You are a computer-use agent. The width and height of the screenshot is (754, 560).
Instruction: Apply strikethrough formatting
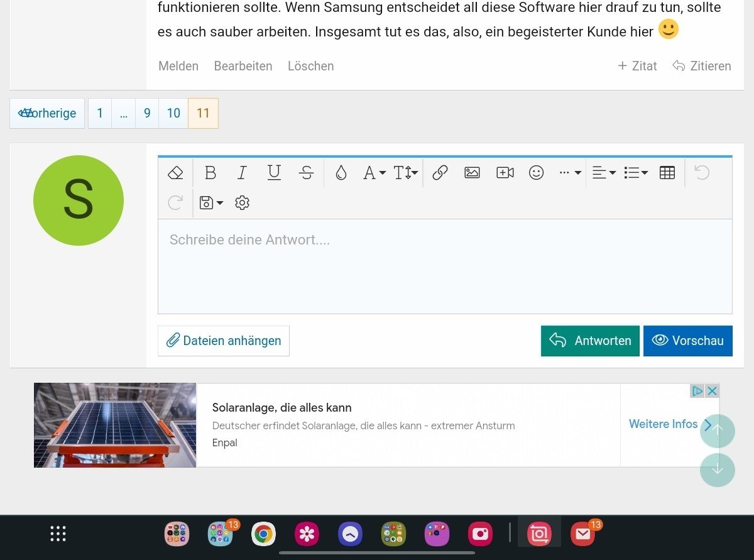click(307, 173)
